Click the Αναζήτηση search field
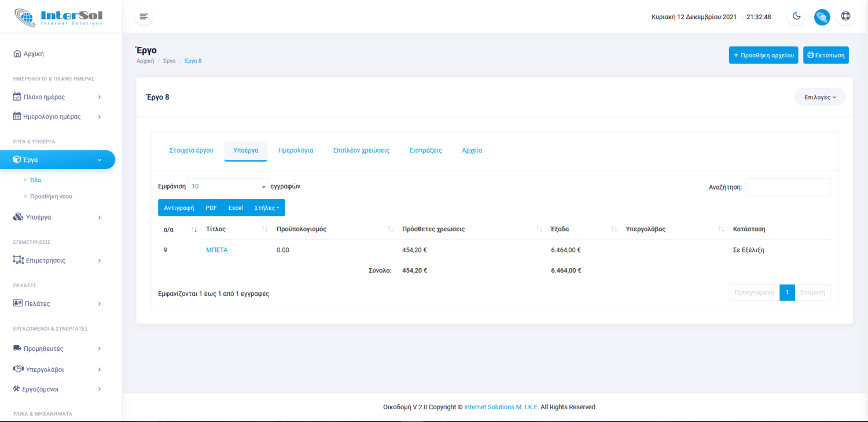The width and height of the screenshot is (868, 422). (788, 187)
